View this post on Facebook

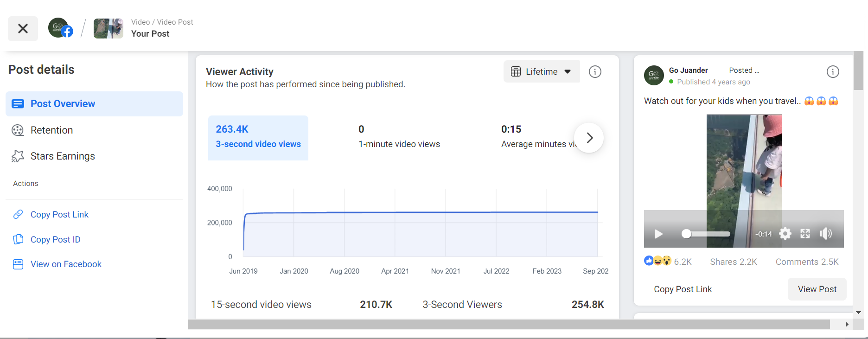[66, 264]
